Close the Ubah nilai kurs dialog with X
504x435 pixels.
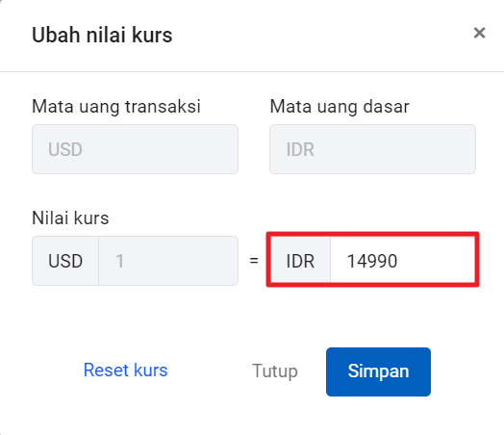coord(479,33)
